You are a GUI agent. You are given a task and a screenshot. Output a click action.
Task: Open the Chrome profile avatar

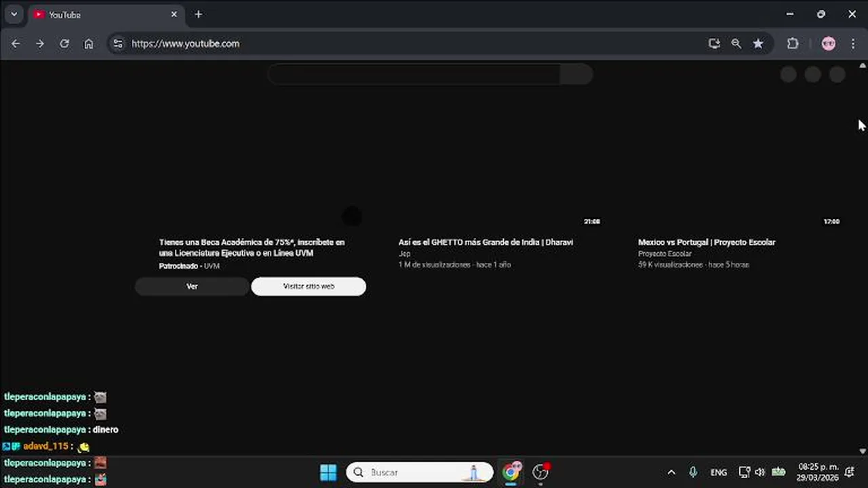pos(829,43)
